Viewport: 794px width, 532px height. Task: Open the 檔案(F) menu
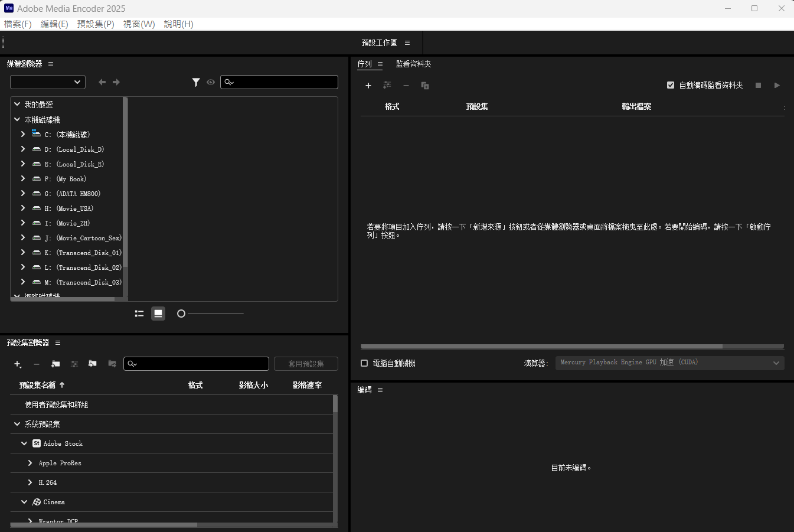pyautogui.click(x=18, y=24)
